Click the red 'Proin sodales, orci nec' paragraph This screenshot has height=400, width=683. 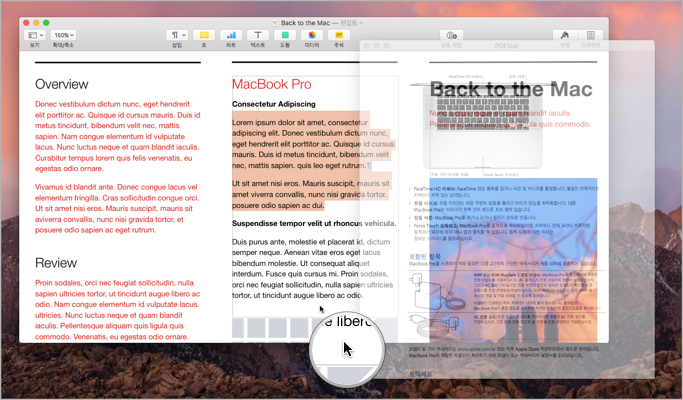118,309
